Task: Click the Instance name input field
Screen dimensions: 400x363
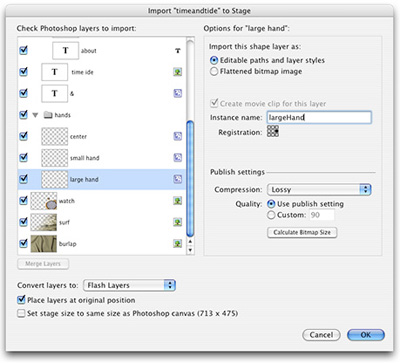Action: (319, 117)
